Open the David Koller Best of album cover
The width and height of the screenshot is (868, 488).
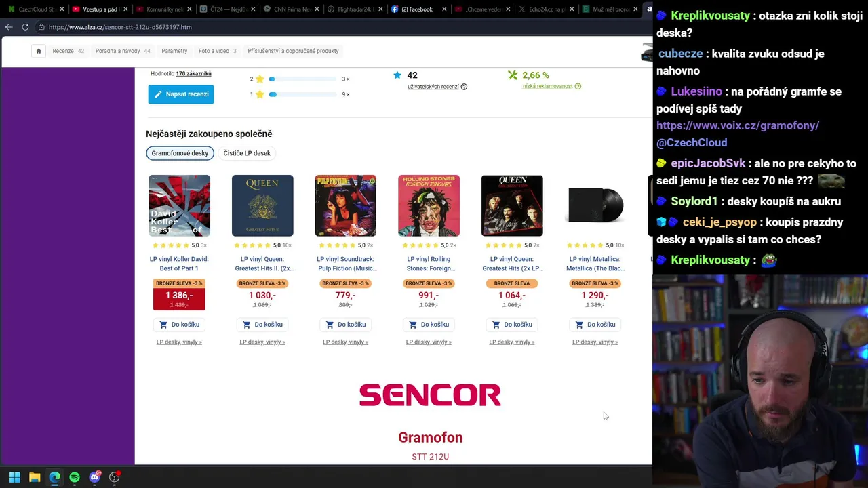point(179,205)
